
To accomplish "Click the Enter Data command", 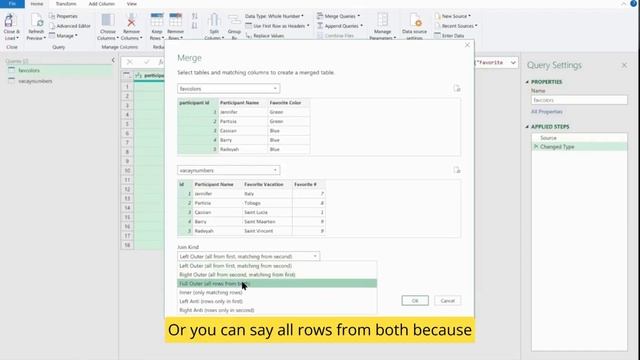I will pos(449,36).
